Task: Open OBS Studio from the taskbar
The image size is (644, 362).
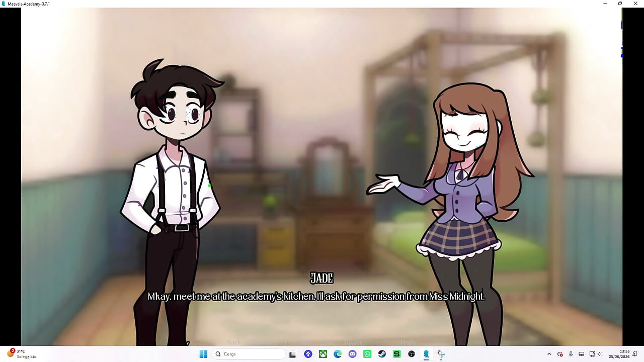Action: coord(412,354)
